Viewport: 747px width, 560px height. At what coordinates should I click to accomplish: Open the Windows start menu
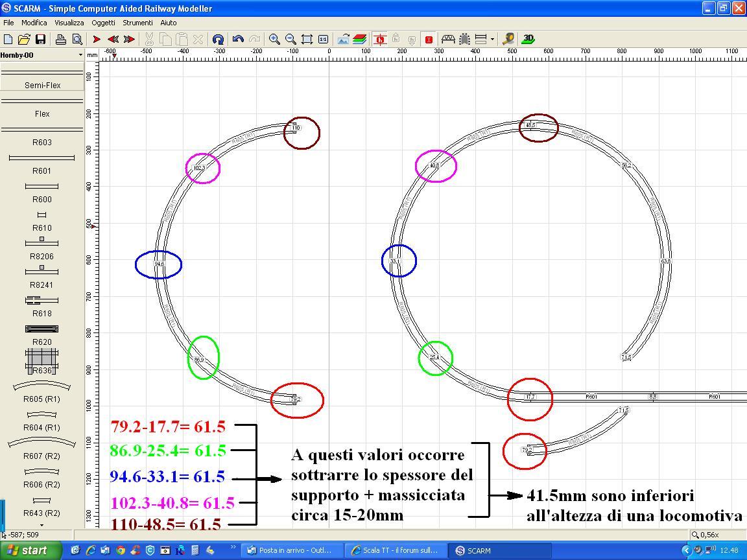(30, 550)
